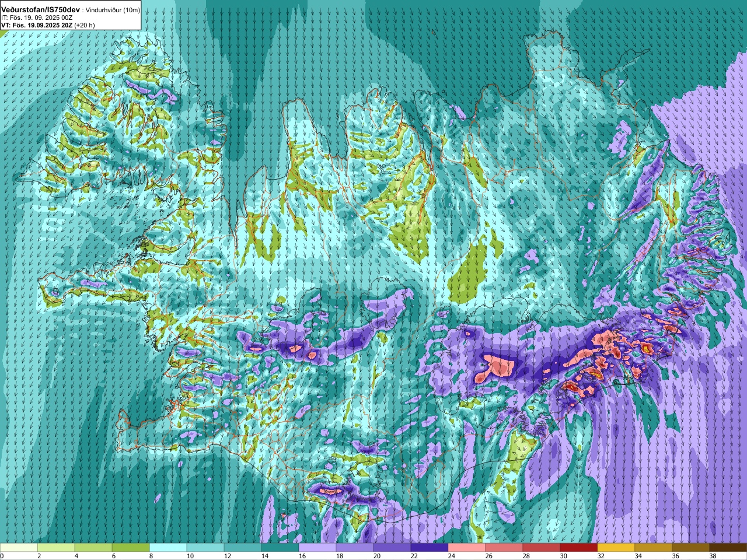Click the dark indigo 22–24 legend swatch
747x560 pixels.
(430, 548)
